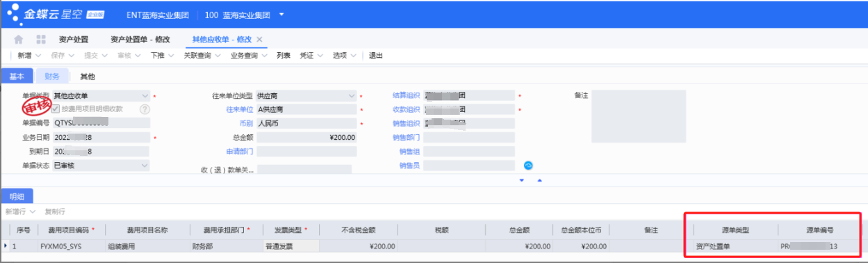Click the 列表 toolbar button
868x263 pixels.
coord(283,56)
